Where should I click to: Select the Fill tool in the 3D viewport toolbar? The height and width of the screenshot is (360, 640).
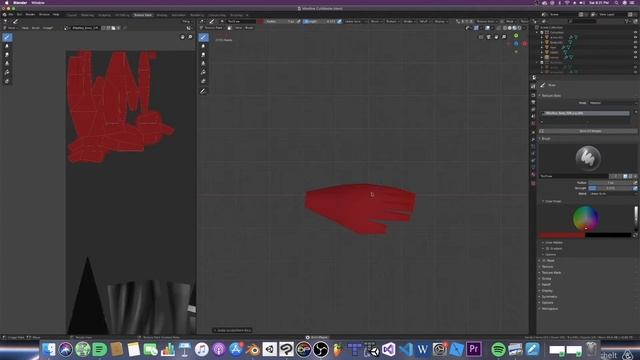pyautogui.click(x=203, y=72)
